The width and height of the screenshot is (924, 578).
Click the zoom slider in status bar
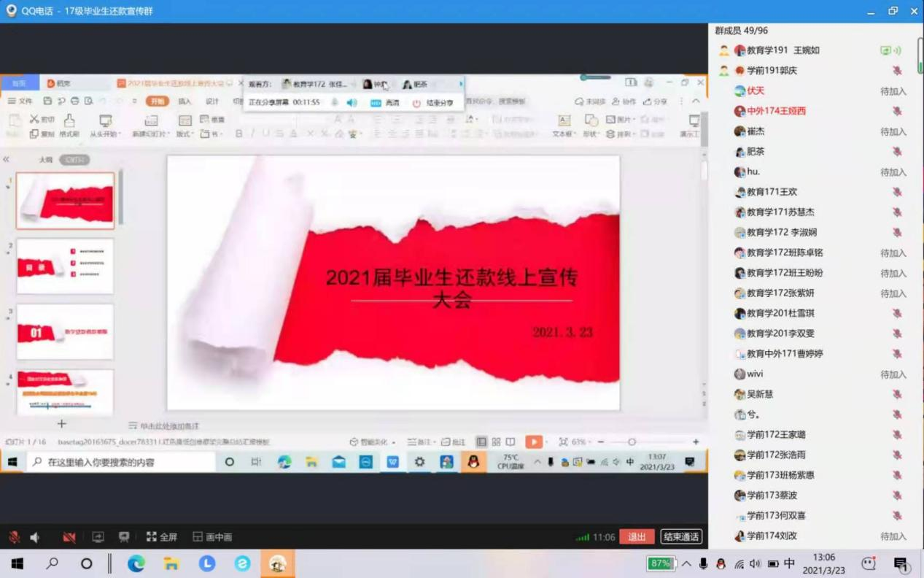pos(632,442)
